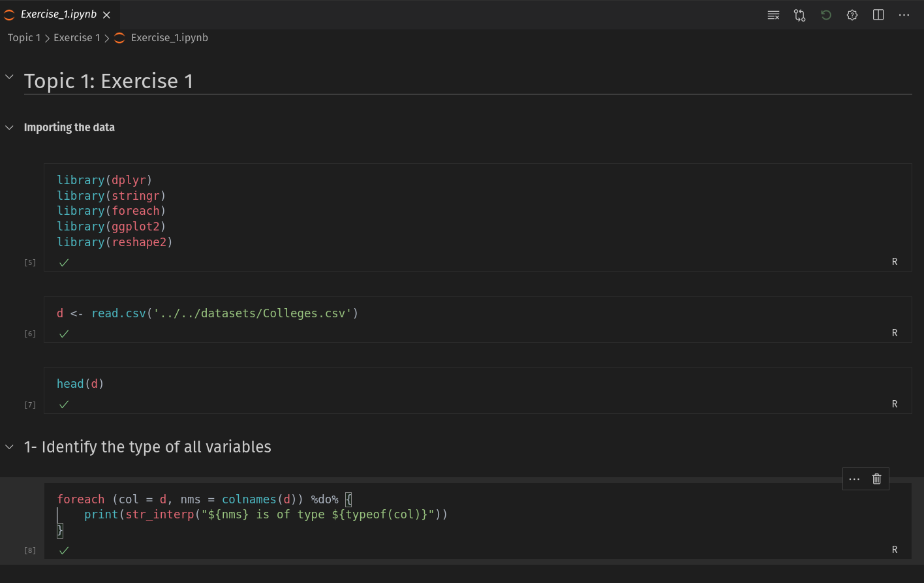
Task: Close the Exercise_1.ipynb tab
Action: (107, 15)
